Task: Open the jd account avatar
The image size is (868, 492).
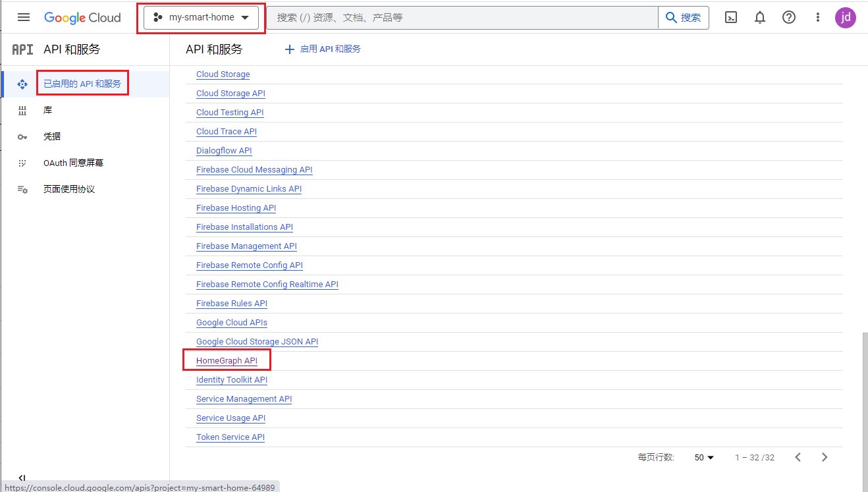Action: point(846,18)
